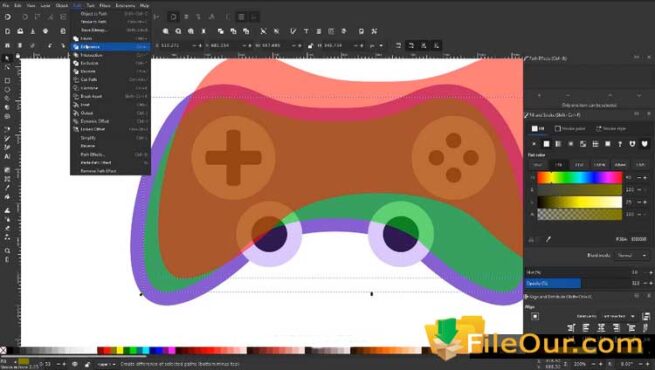Select the Paint Bucket tool

(7, 196)
